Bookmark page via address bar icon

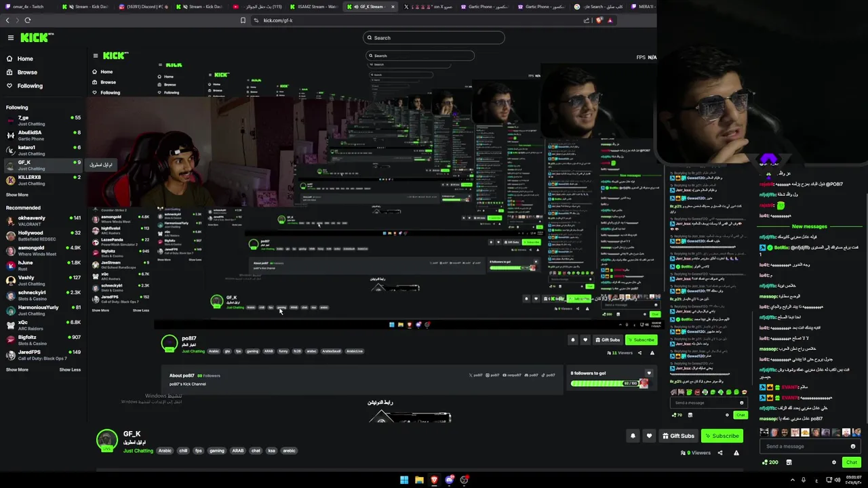point(243,20)
